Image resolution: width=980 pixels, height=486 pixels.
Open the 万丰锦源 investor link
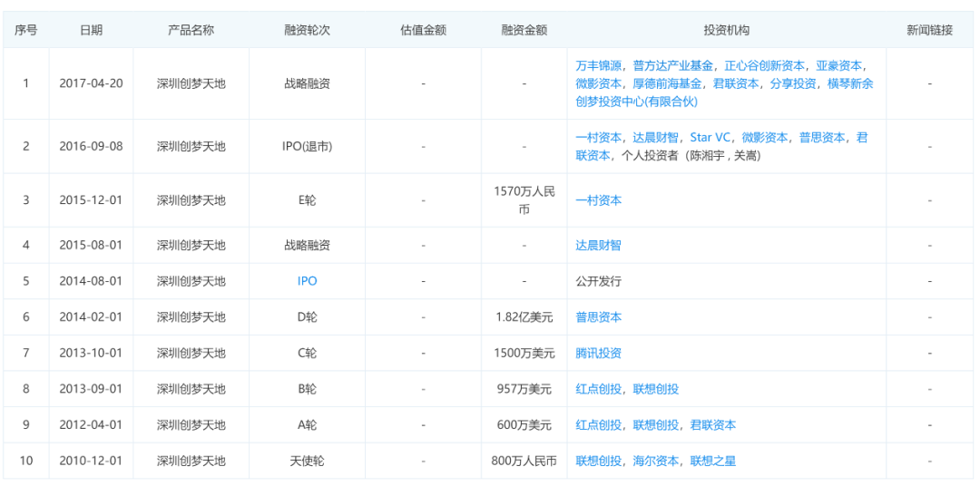[598, 65]
